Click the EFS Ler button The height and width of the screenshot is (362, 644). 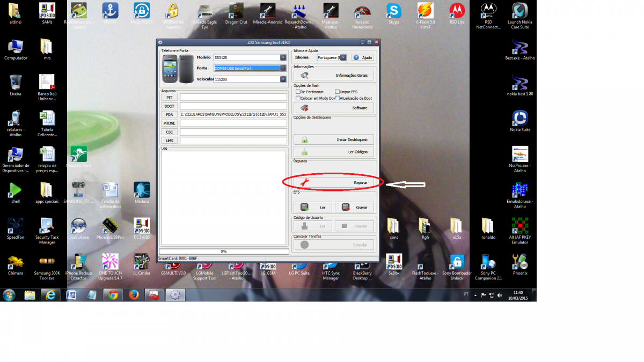(313, 207)
